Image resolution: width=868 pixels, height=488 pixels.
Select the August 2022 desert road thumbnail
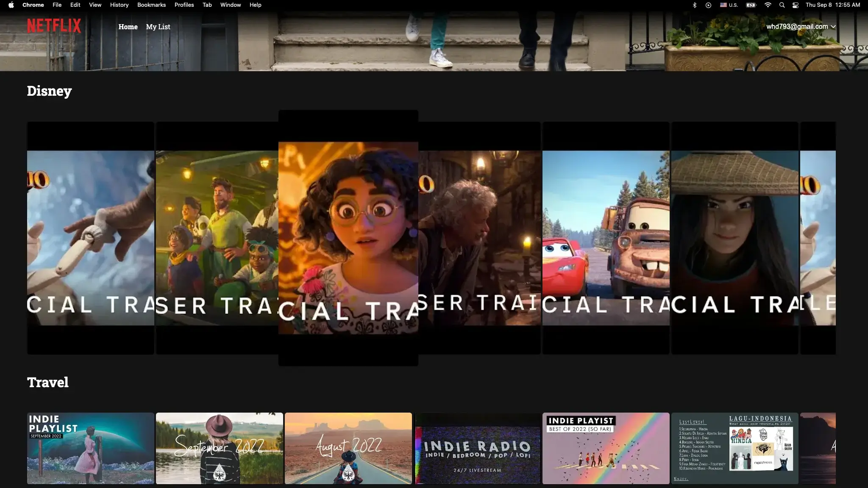(x=348, y=448)
